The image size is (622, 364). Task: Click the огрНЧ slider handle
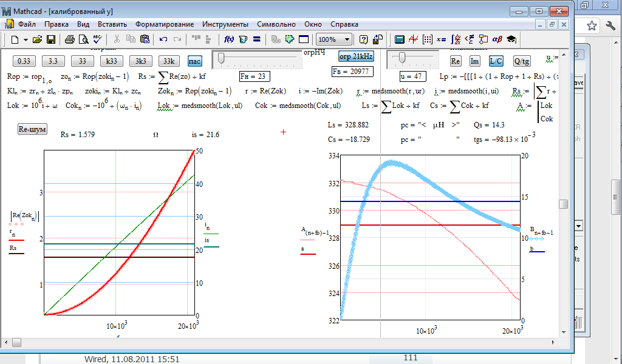[222, 58]
